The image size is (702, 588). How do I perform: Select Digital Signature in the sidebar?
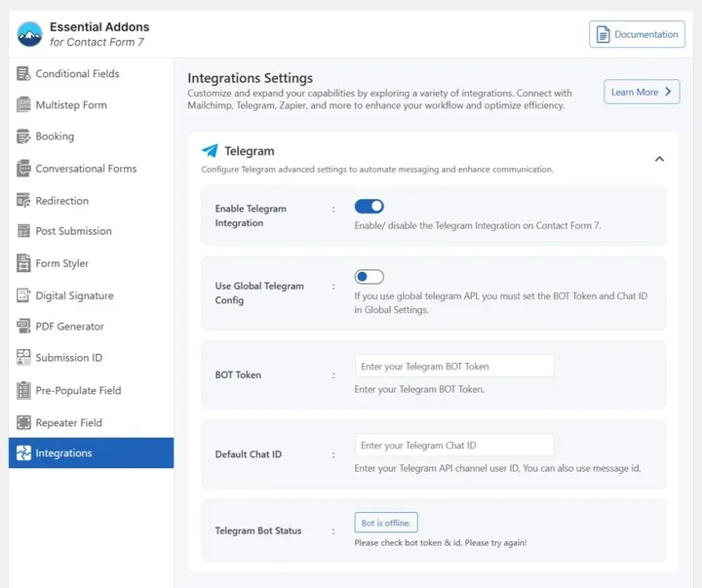click(x=91, y=295)
